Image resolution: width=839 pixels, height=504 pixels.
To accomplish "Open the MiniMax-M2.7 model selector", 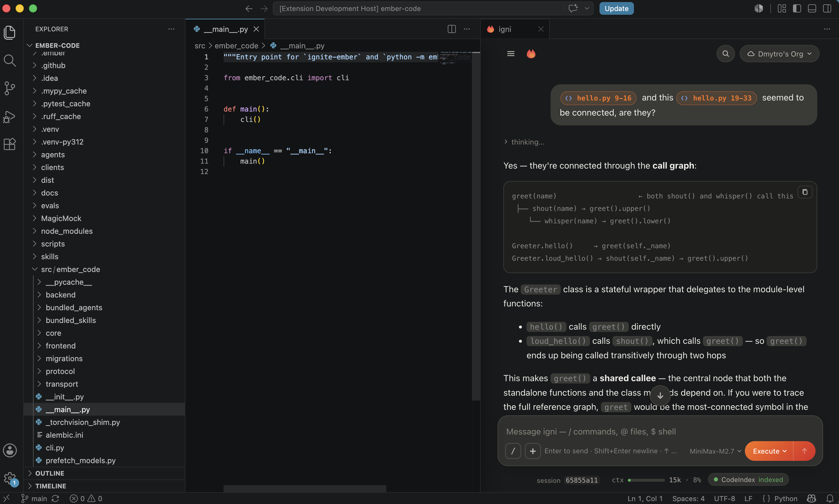I will coord(715,451).
